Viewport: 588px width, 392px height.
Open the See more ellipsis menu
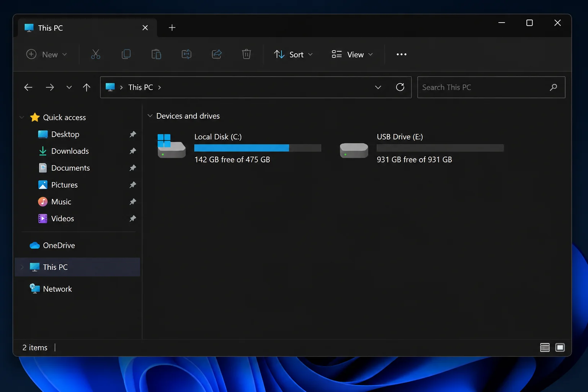coord(402,54)
